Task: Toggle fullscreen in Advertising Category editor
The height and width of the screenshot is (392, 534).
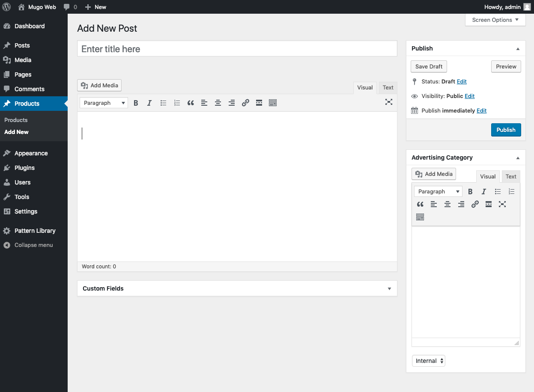Action: pos(502,204)
